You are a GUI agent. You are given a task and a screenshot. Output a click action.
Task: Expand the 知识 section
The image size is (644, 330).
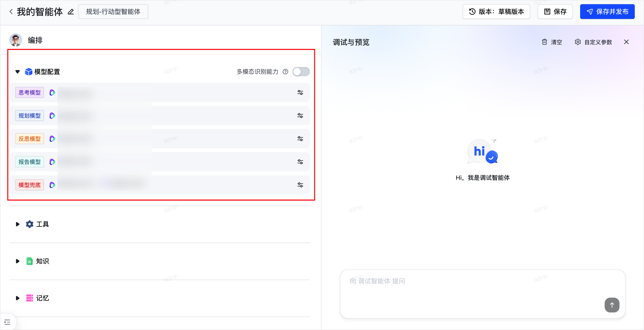tap(18, 261)
